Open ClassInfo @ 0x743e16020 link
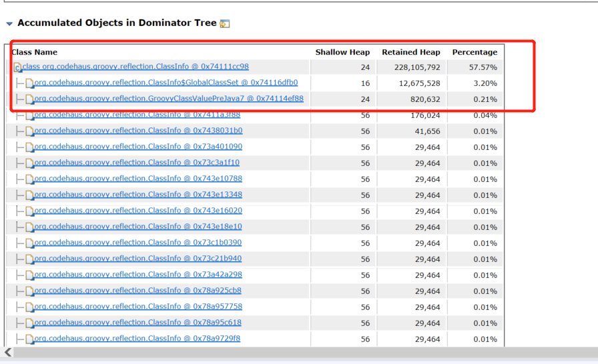This screenshot has height=364, width=598. 138,211
